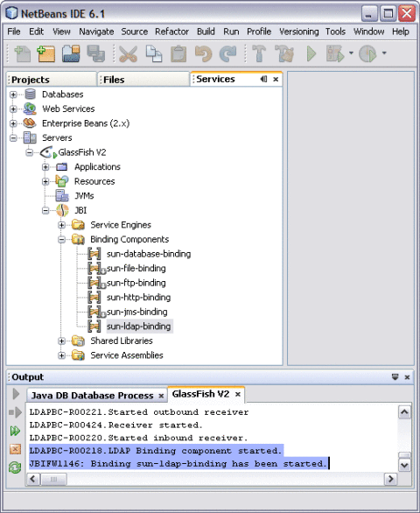Close the Java DB Database Process tab
This screenshot has width=420, height=513.
[x=161, y=396]
